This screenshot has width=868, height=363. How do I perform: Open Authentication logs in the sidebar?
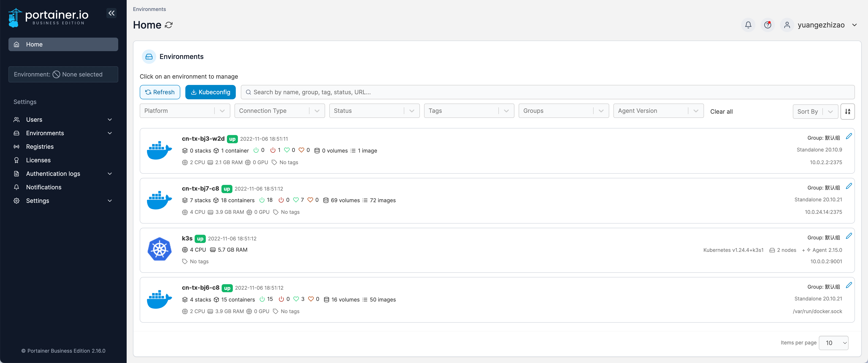(63, 174)
